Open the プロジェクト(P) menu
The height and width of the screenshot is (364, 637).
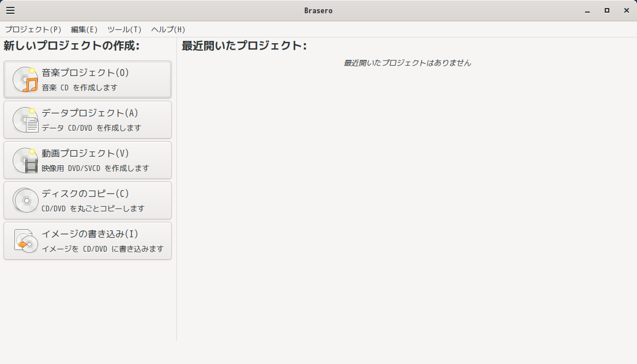(33, 29)
